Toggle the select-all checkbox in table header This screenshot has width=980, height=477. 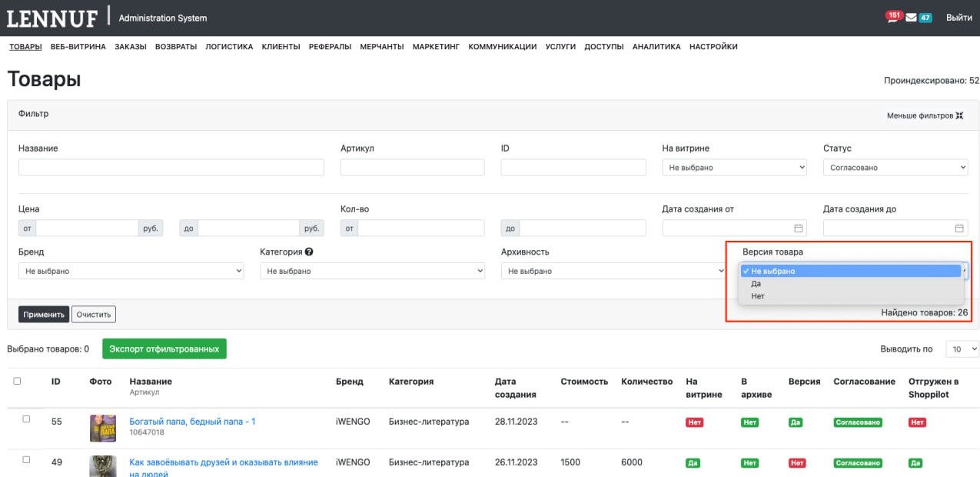point(17,381)
